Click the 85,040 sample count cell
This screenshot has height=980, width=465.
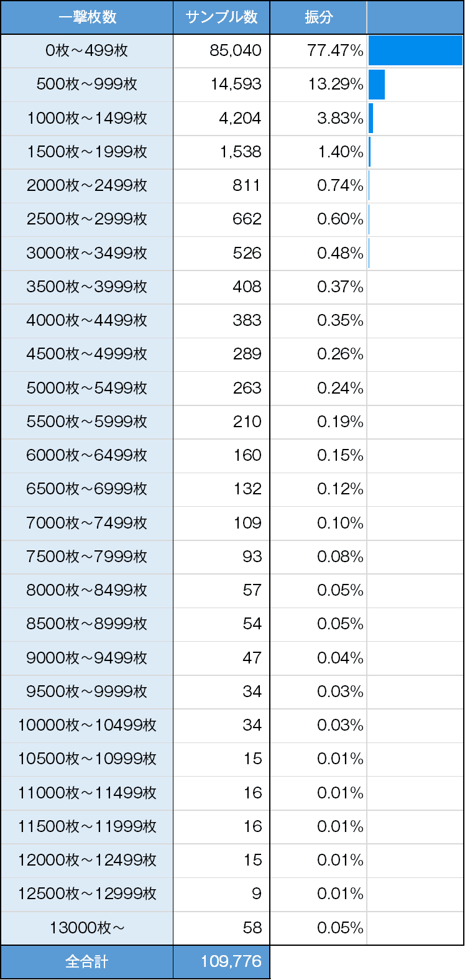click(221, 51)
